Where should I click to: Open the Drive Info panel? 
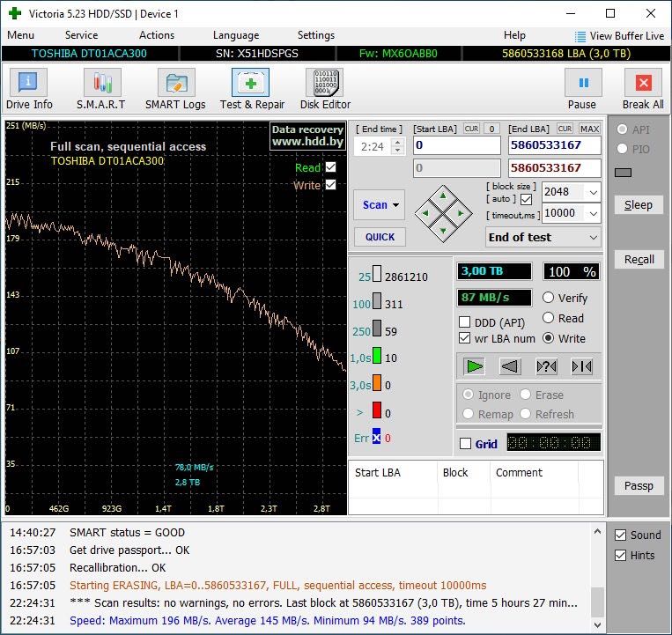point(28,89)
